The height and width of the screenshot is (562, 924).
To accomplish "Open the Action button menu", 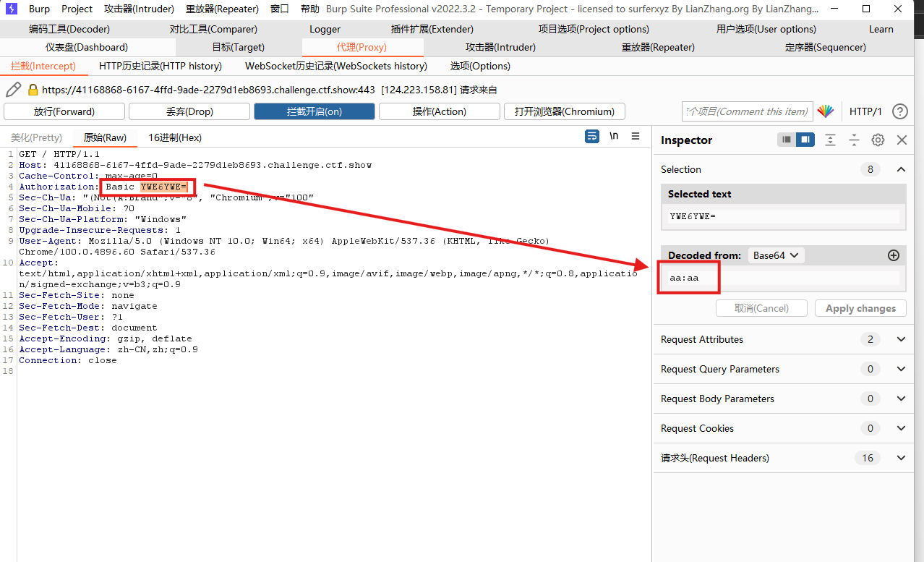I will (440, 111).
